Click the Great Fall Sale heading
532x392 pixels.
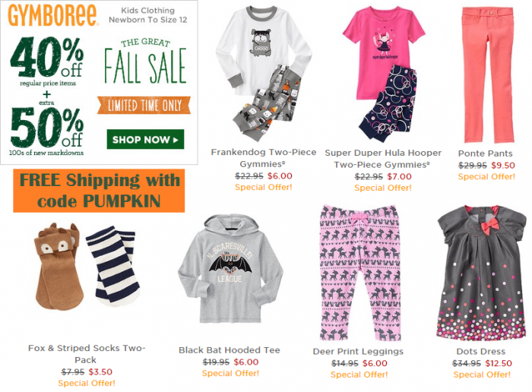[x=145, y=59]
